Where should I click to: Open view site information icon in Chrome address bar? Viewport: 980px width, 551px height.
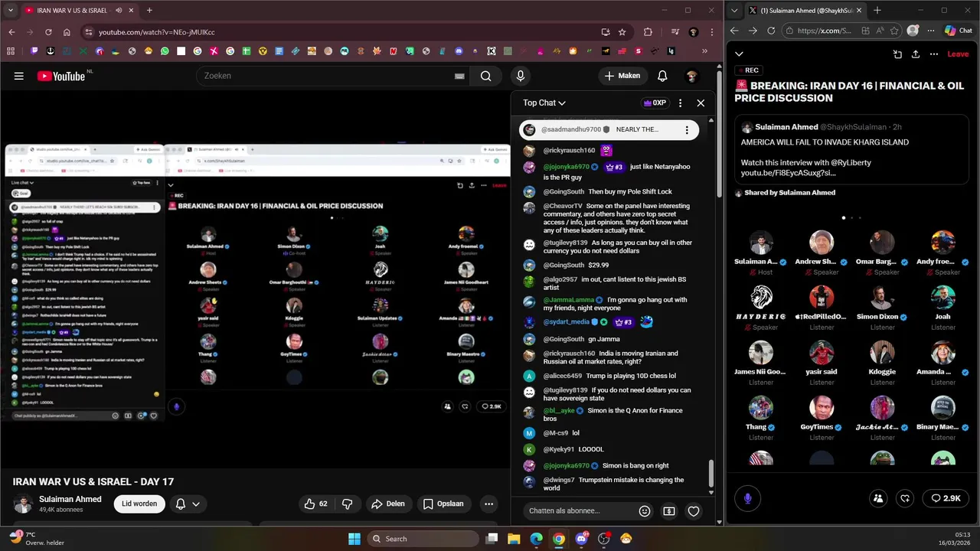pos(90,32)
